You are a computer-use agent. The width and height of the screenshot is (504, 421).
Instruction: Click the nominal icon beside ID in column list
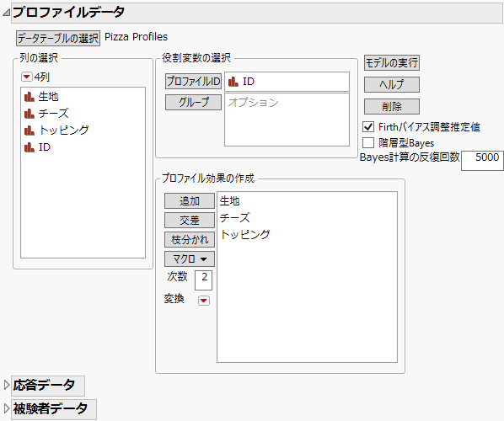pos(29,147)
